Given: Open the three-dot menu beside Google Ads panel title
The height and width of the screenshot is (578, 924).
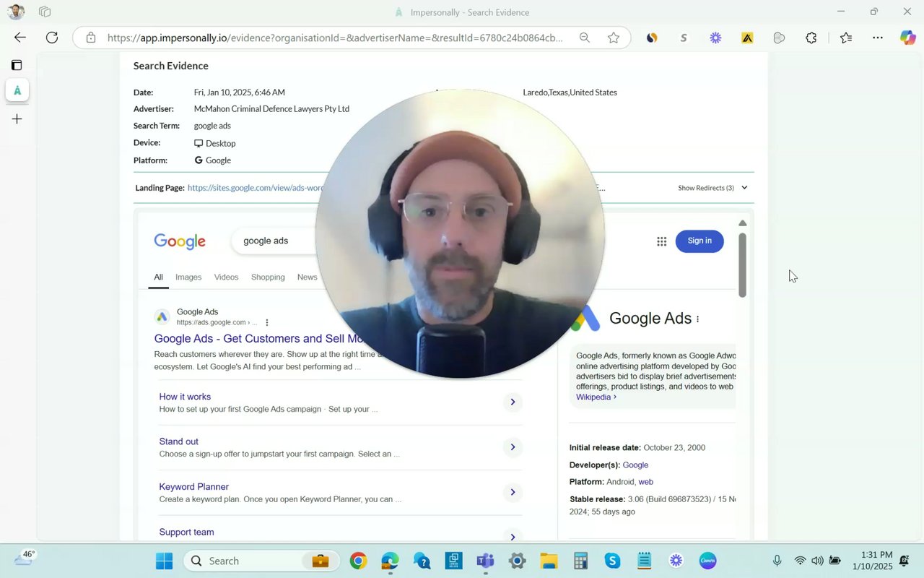Looking at the screenshot, I should click(x=697, y=319).
